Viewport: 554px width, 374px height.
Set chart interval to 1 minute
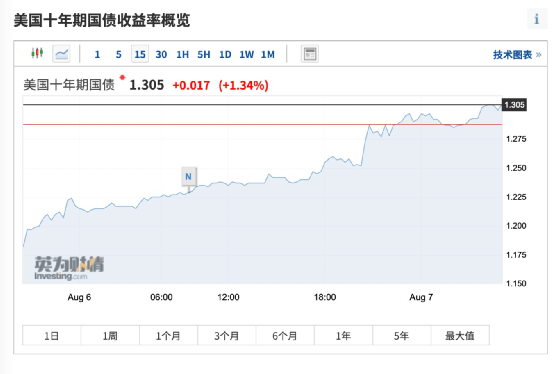coord(97,54)
